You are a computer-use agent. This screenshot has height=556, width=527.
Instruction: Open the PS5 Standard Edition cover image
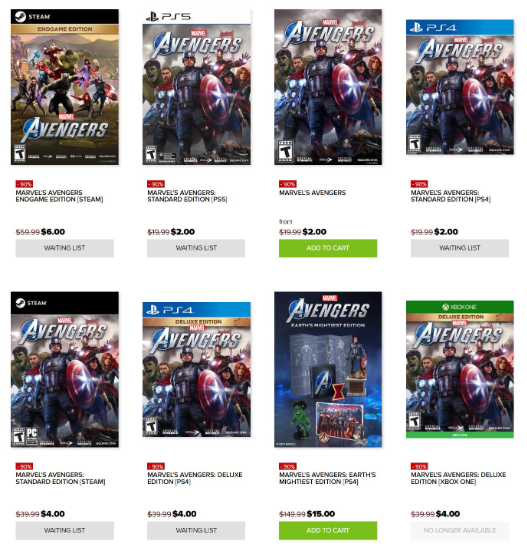196,88
